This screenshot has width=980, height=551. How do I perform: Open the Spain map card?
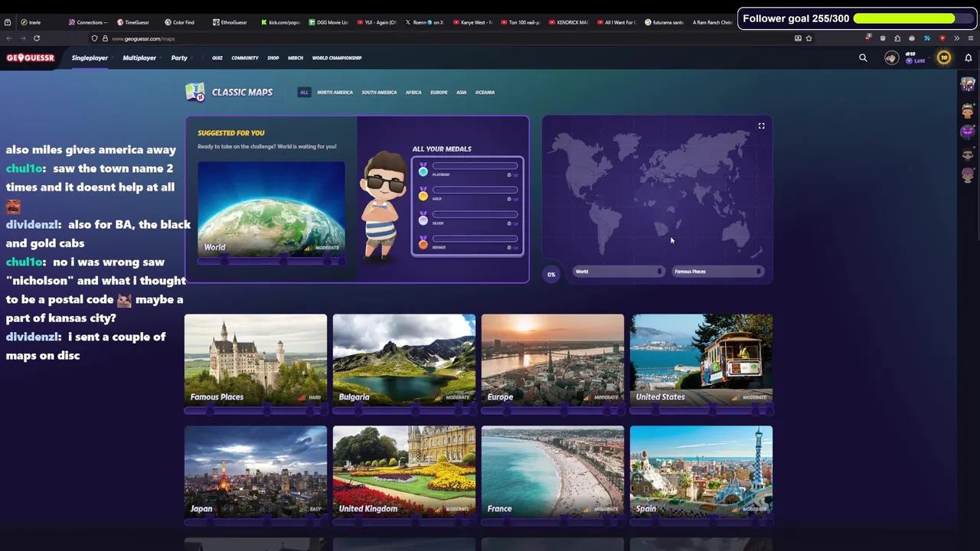(701, 471)
